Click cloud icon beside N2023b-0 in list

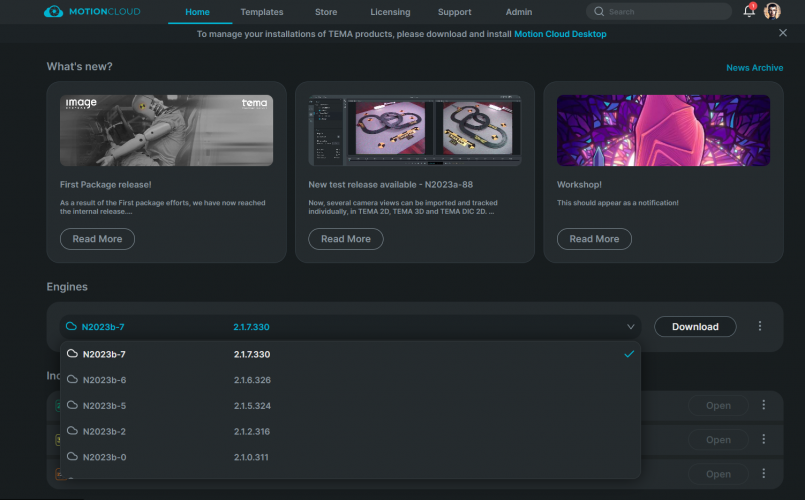point(72,456)
